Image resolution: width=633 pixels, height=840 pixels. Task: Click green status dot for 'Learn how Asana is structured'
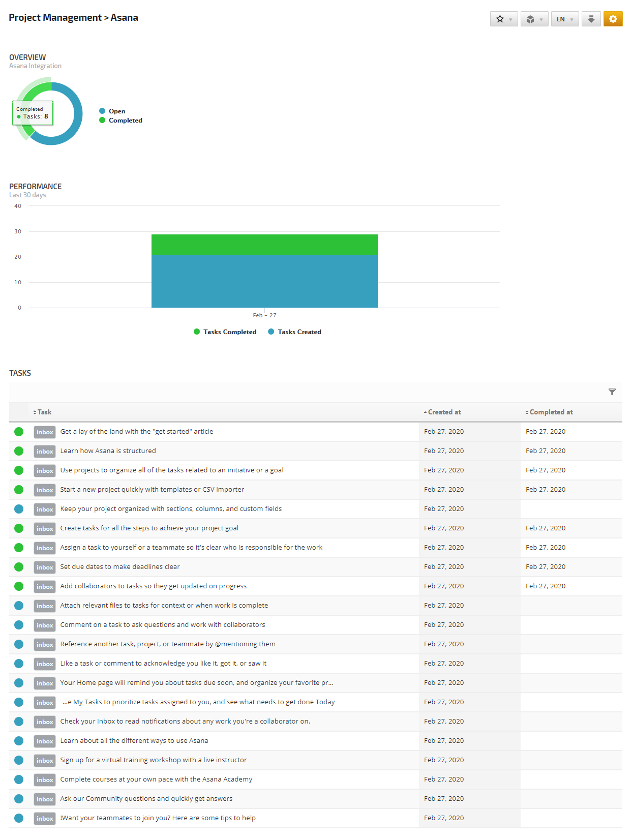(x=19, y=451)
